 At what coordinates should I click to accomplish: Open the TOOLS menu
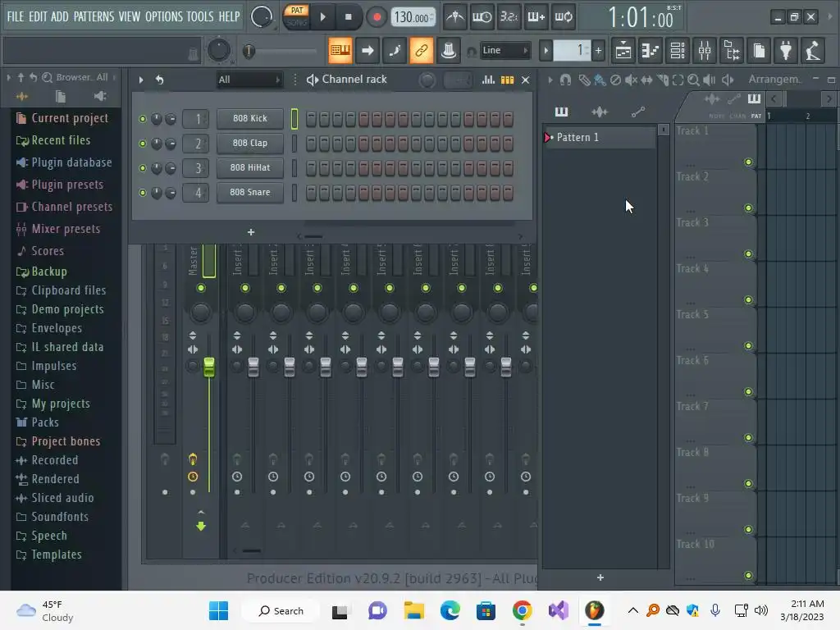(200, 16)
